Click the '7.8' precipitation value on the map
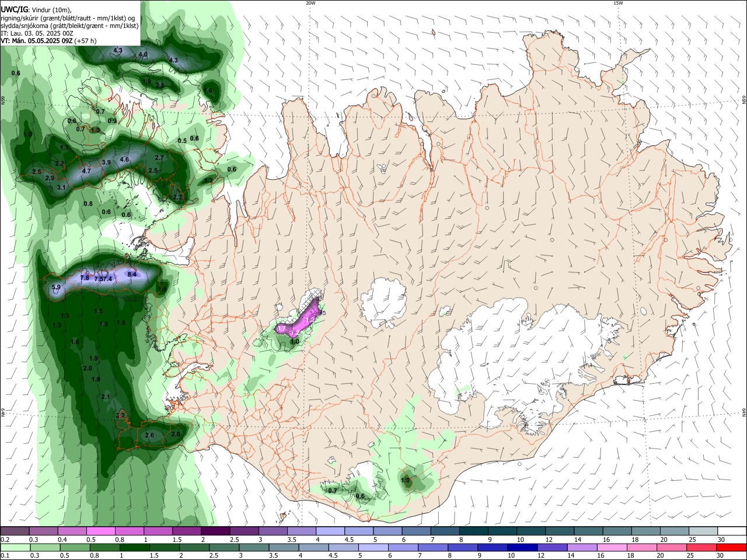Image resolution: width=747 pixels, height=560 pixels. (84, 278)
